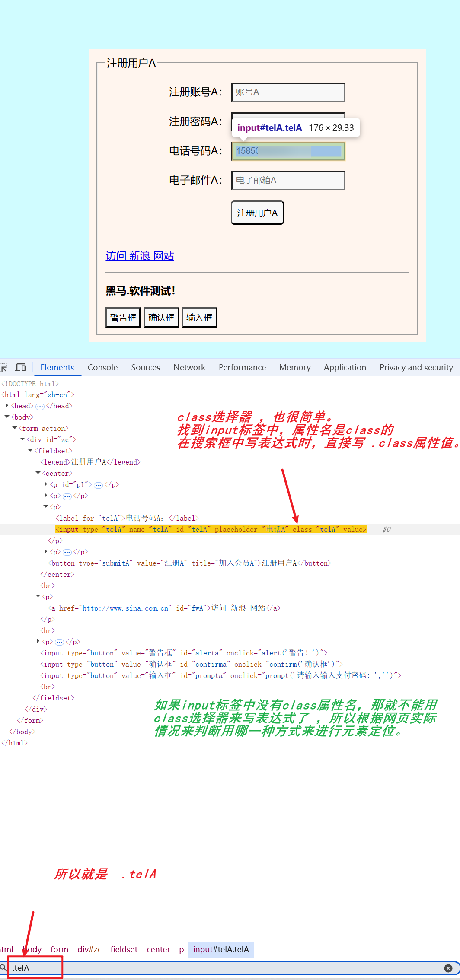Click the input#telA.telA breadcrumb item
The image size is (460, 980).
click(x=221, y=949)
